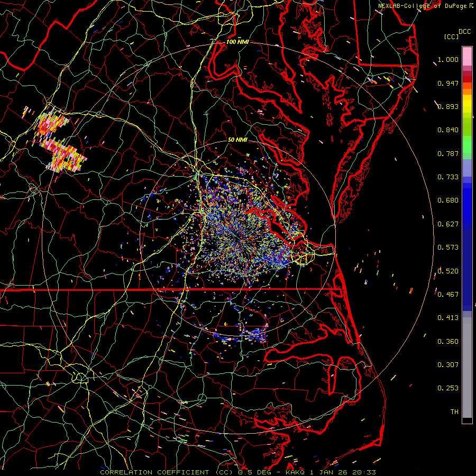476x476 pixels.
Task: Pick the gray segment of the color bar
Action: pos(467,368)
